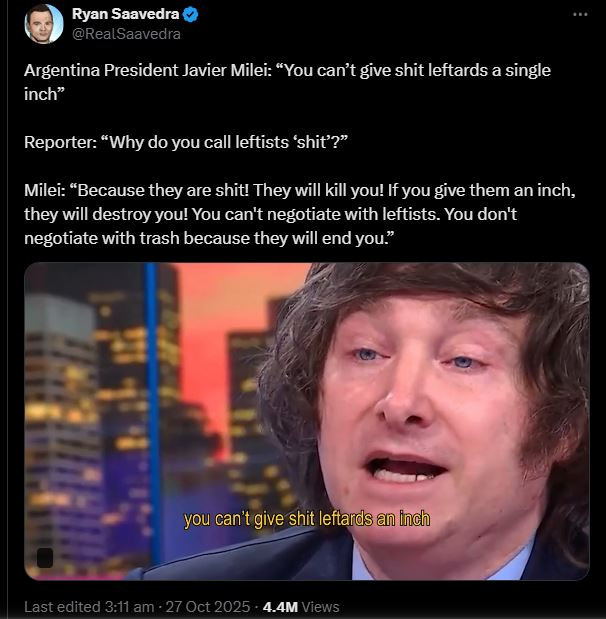The width and height of the screenshot is (606, 619).
Task: Click the Ryan Saavedra display name
Action: tap(126, 14)
